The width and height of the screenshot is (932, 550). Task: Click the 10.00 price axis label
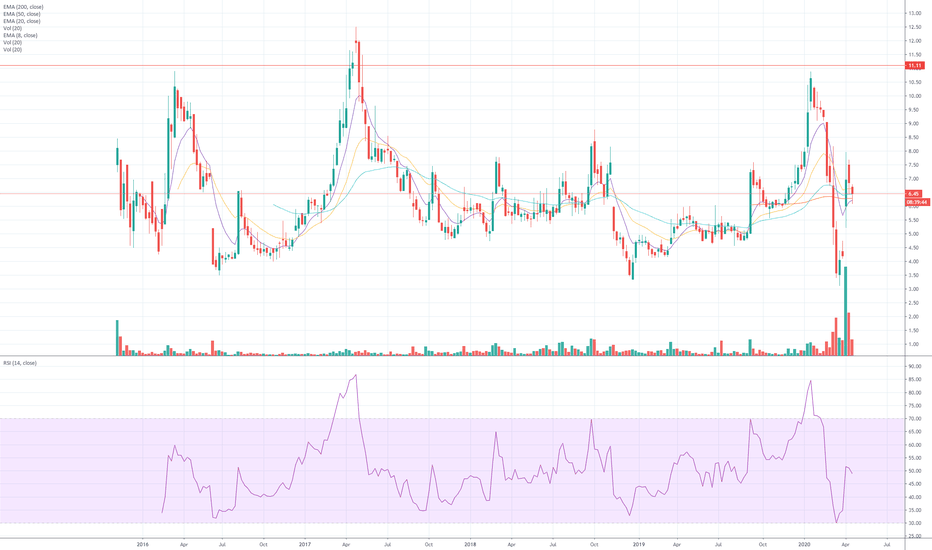tap(915, 96)
